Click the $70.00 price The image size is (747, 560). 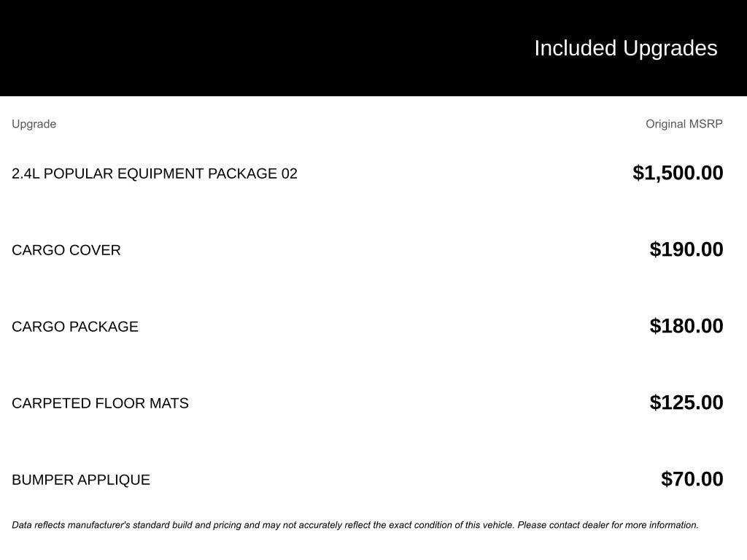click(x=692, y=479)
